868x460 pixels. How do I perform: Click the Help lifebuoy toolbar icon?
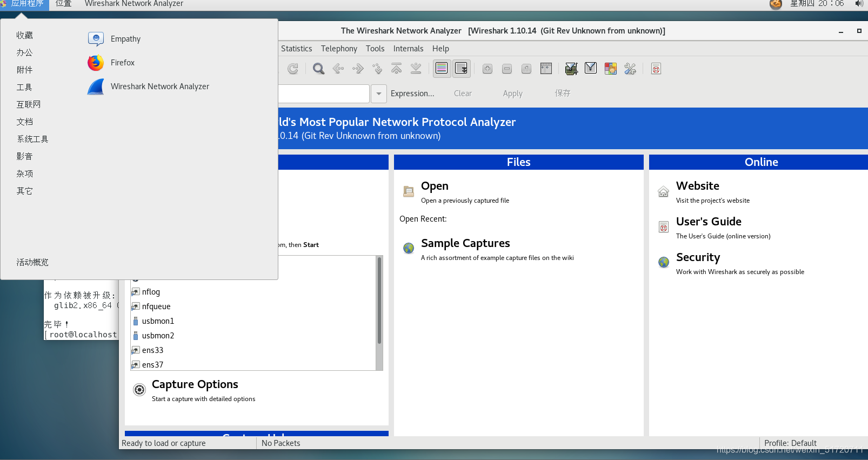(x=656, y=69)
